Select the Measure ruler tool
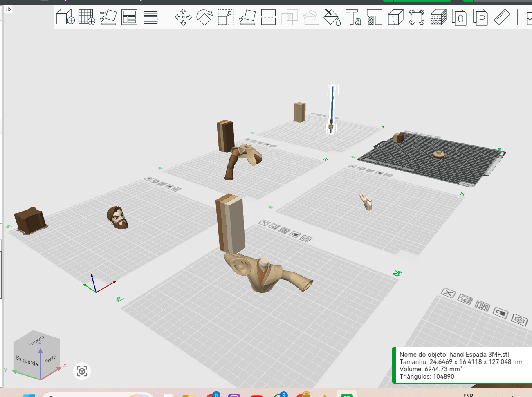 point(502,17)
